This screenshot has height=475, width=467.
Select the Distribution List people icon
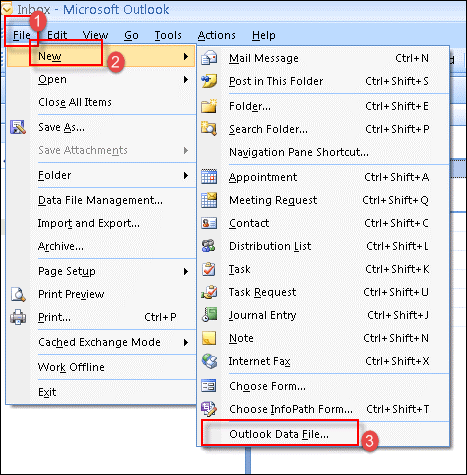209,246
